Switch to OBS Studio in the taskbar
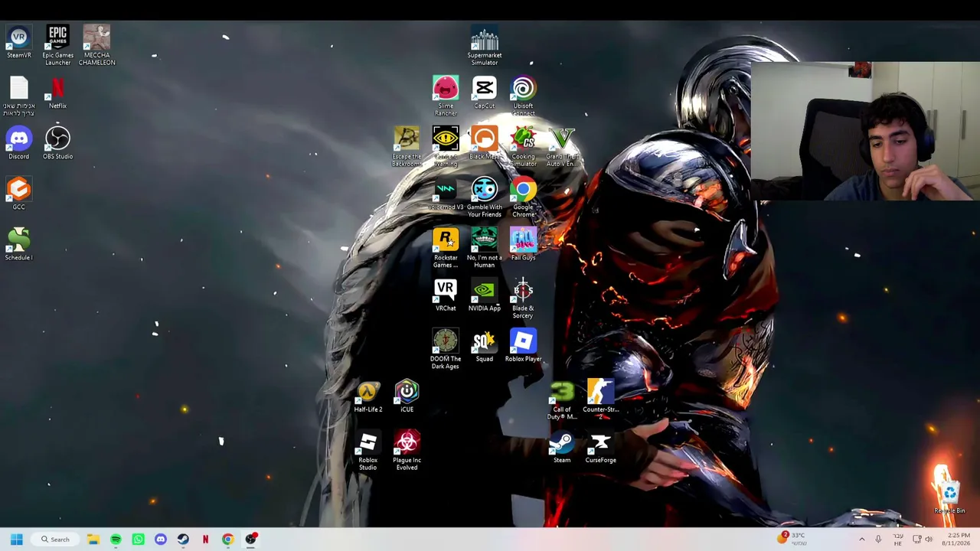Screen dimensions: 980x551 250,540
